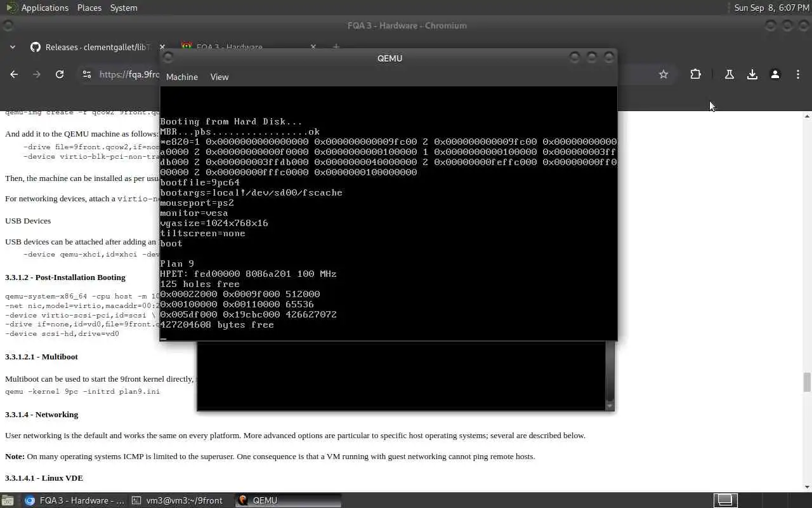Switch to vm3@vm3:~/9front terminal taskbar entry

pyautogui.click(x=181, y=500)
